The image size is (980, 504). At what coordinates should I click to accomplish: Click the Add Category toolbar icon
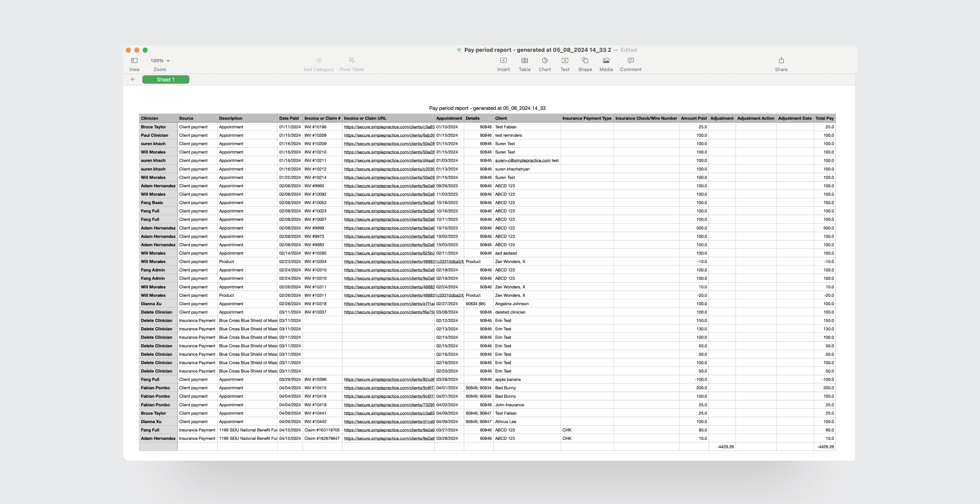(318, 61)
